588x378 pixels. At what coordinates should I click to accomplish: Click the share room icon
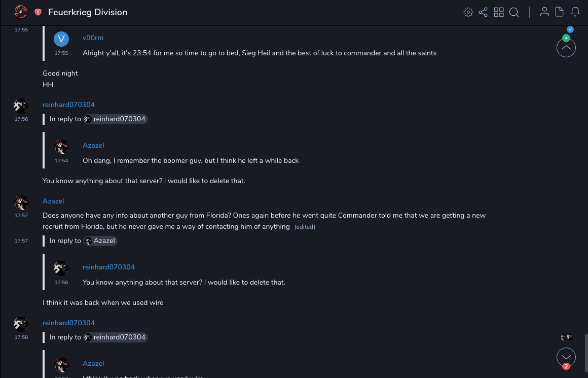(x=483, y=12)
